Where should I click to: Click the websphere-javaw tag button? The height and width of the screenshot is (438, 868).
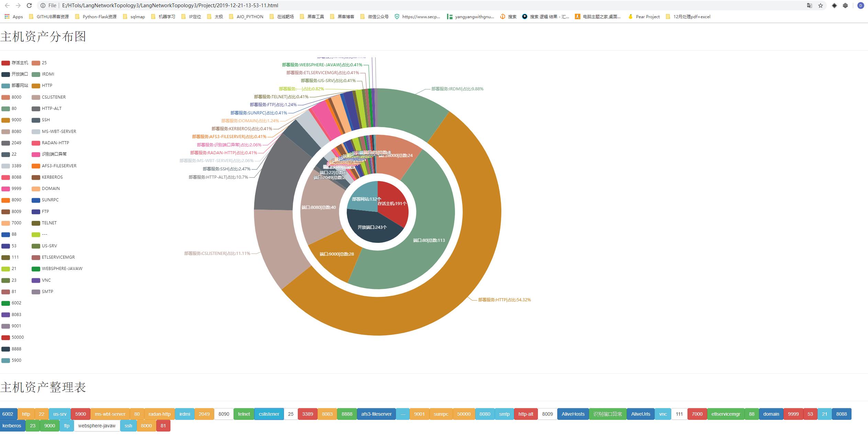point(97,426)
